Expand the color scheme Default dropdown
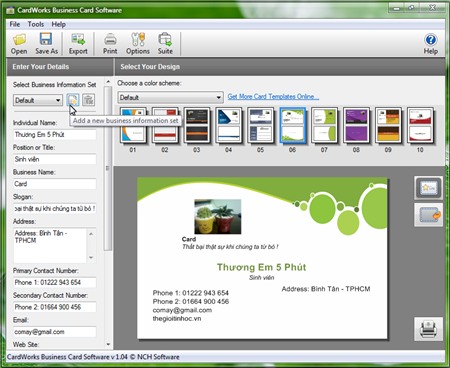 coord(170,98)
